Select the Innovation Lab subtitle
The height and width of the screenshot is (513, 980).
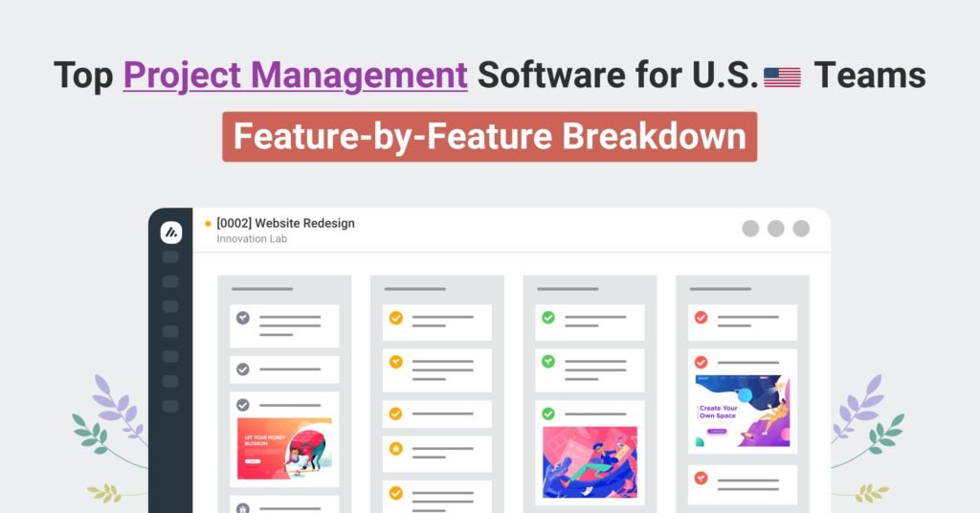tap(252, 239)
